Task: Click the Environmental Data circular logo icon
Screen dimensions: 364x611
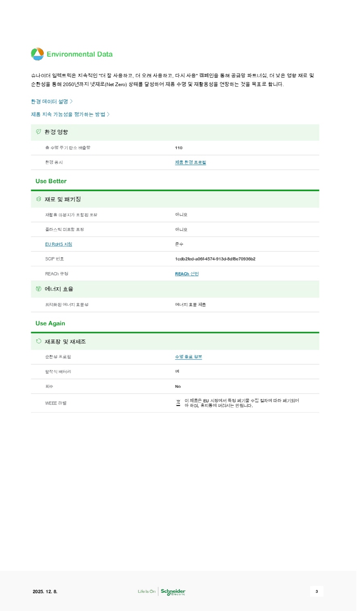Action: 37,54
